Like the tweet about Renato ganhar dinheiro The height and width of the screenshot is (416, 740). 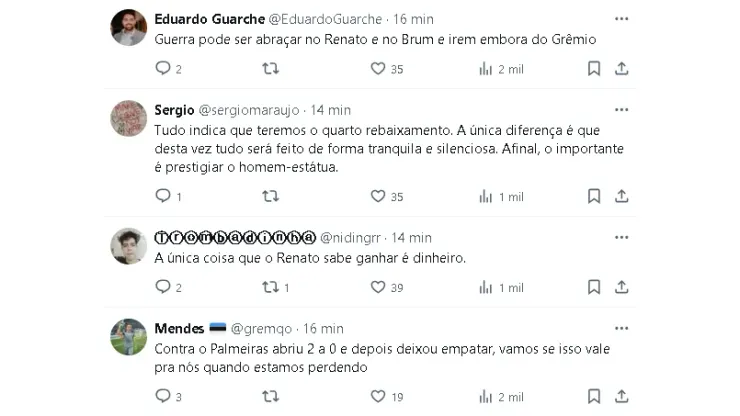point(378,287)
